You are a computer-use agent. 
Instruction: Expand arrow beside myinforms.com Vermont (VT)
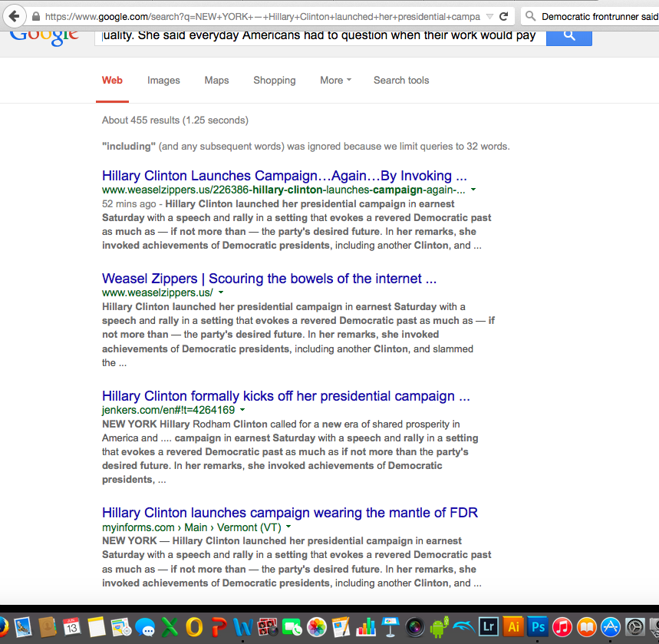288,527
